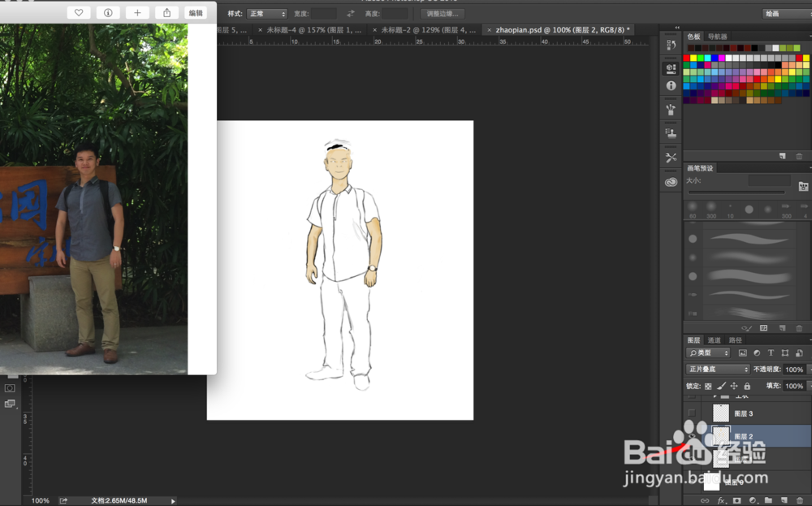Image resolution: width=812 pixels, height=506 pixels.
Task: Choose the first brush stroke preview
Action: pos(749,240)
